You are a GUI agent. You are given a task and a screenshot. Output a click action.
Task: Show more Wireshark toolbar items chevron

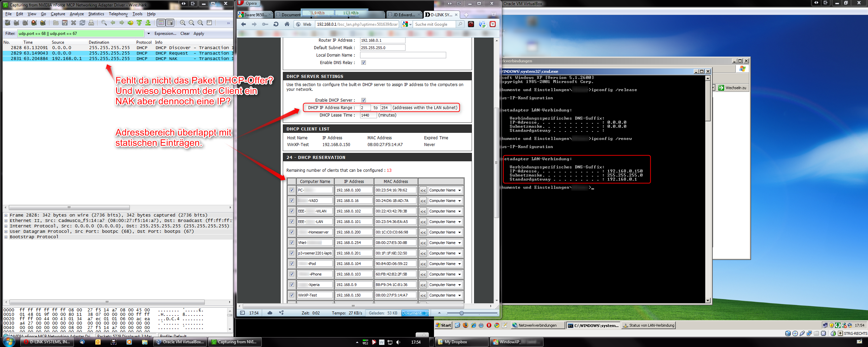[228, 23]
